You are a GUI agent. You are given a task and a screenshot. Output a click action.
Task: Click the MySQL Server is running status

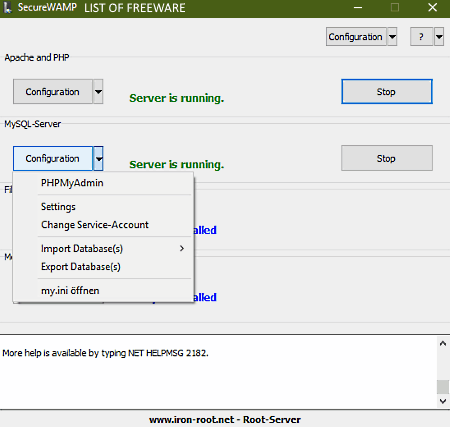[177, 164]
